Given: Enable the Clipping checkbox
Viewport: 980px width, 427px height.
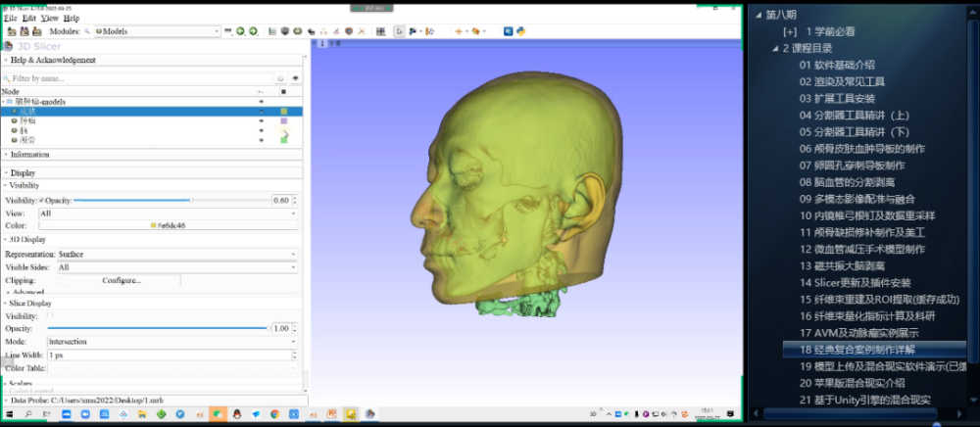Looking at the screenshot, I should pos(59,280).
